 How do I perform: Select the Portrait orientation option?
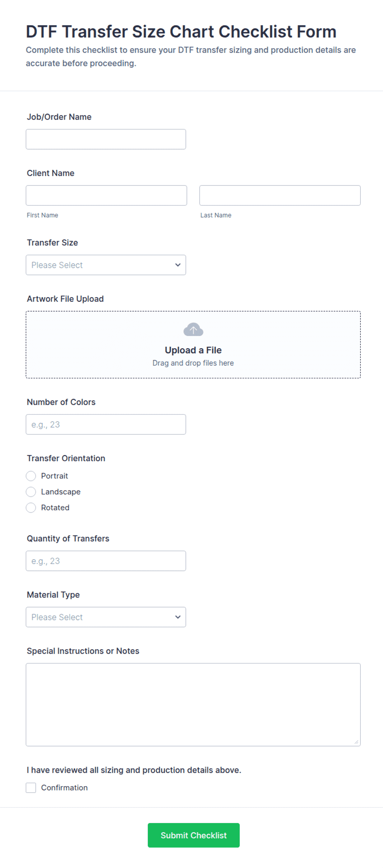[x=31, y=476]
